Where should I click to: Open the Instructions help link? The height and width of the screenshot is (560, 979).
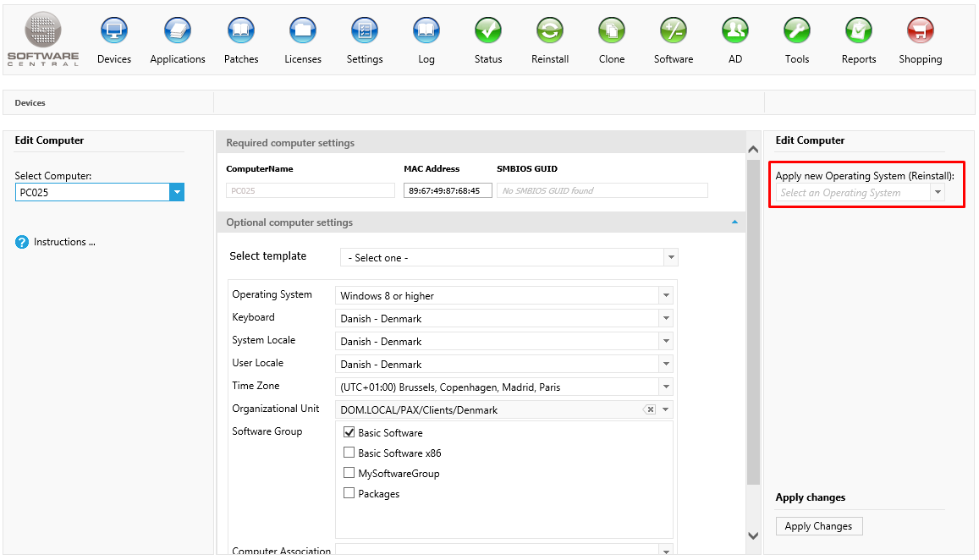[64, 242]
